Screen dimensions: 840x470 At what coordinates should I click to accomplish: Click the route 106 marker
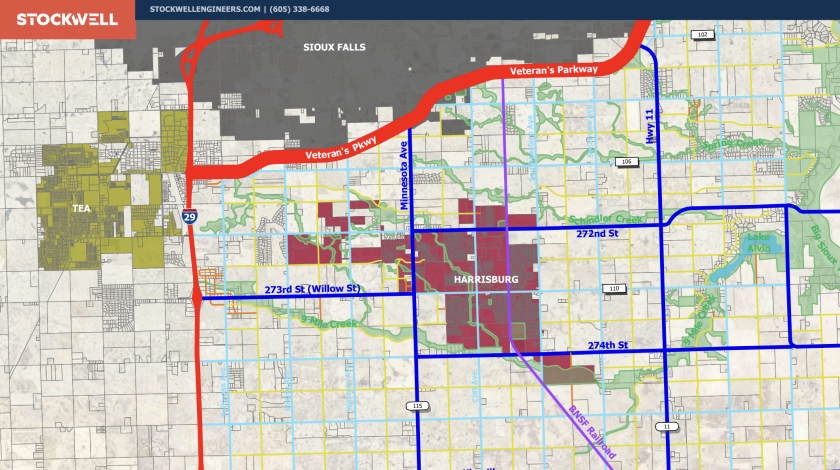click(x=626, y=161)
